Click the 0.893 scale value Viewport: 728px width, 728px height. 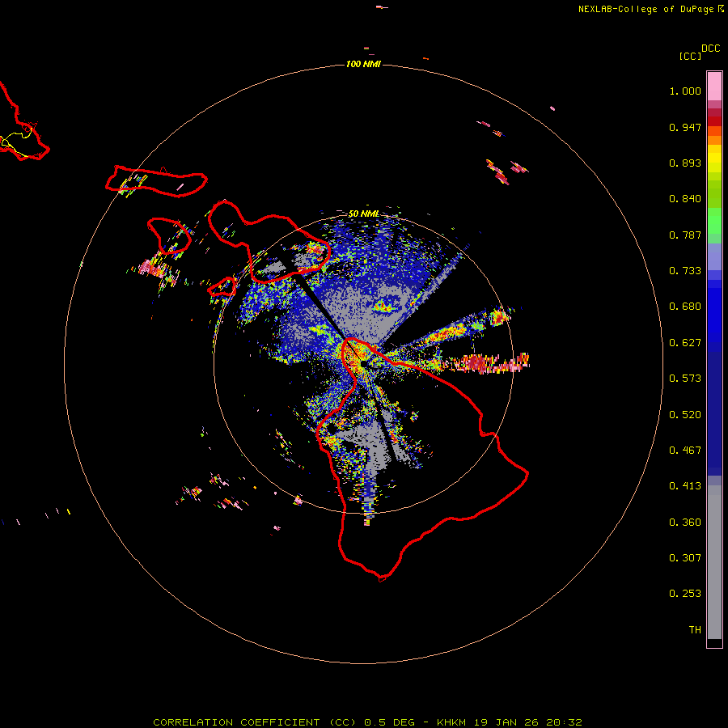click(x=685, y=163)
